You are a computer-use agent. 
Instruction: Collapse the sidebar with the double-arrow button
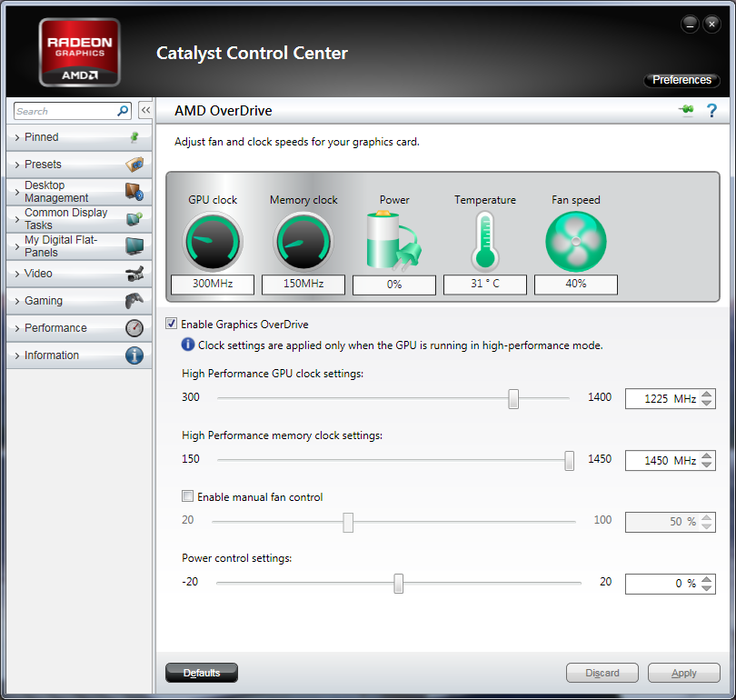click(145, 110)
